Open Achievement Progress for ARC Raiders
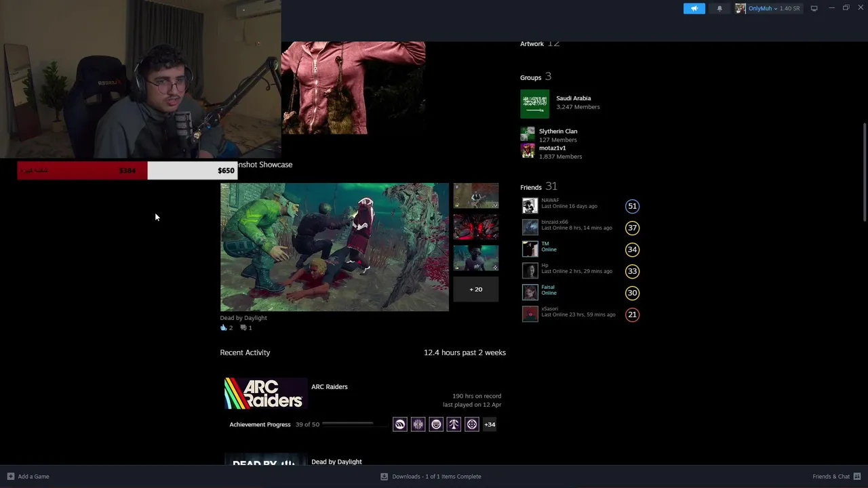 [260, 425]
